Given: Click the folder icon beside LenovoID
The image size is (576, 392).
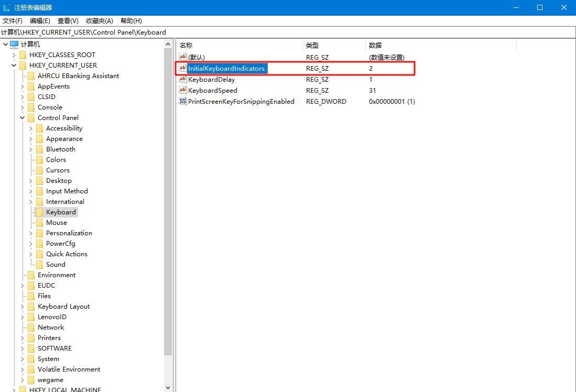Looking at the screenshot, I should 31,317.
